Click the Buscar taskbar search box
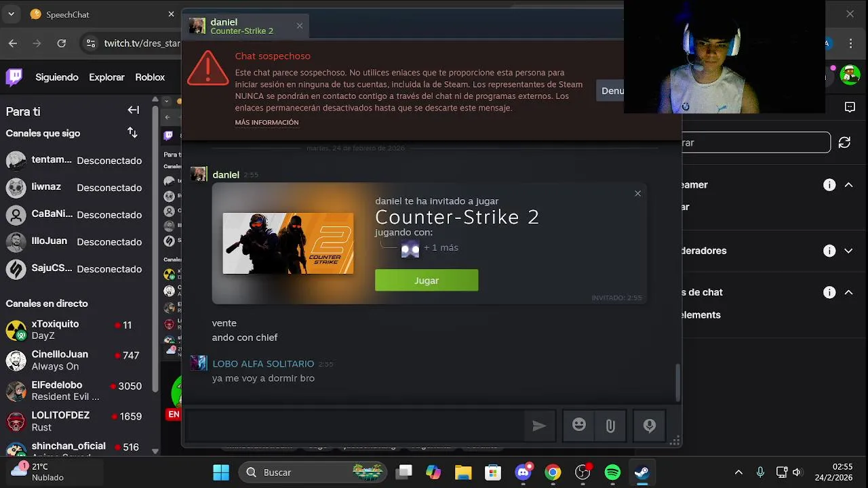The width and height of the screenshot is (868, 488). tap(313, 472)
